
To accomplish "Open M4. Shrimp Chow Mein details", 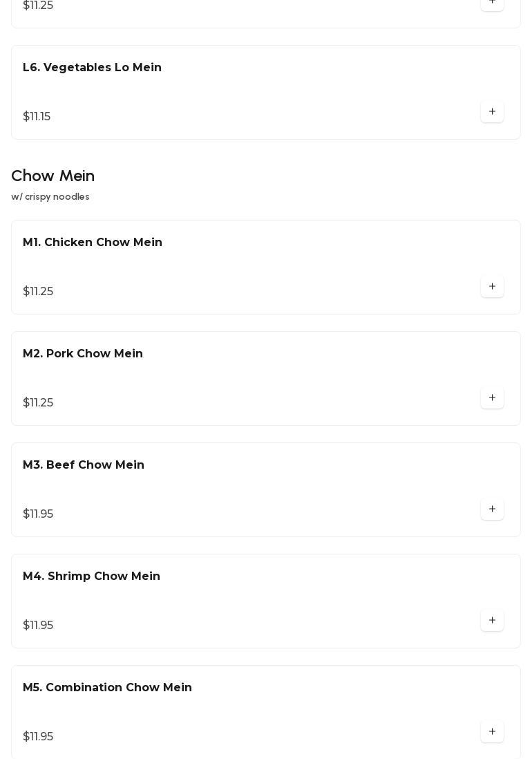I will tap(91, 577).
